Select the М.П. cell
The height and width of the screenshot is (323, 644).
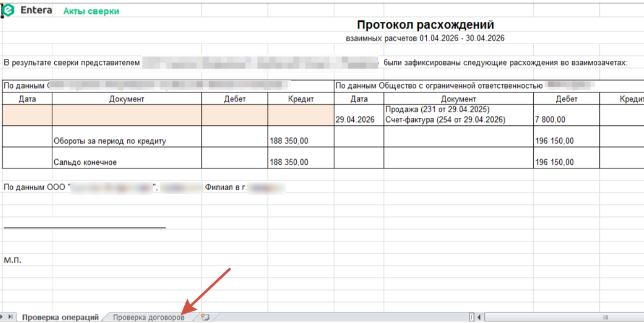point(12,259)
